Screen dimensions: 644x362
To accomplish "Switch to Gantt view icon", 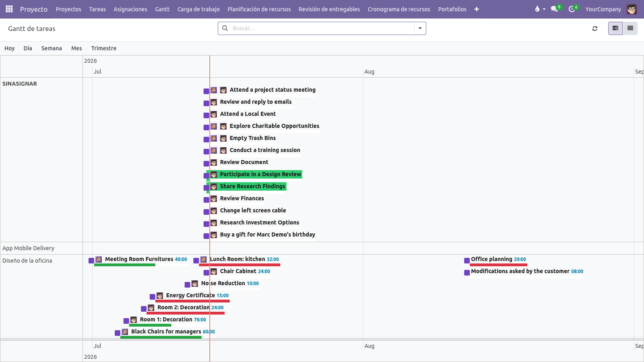I will (615, 28).
